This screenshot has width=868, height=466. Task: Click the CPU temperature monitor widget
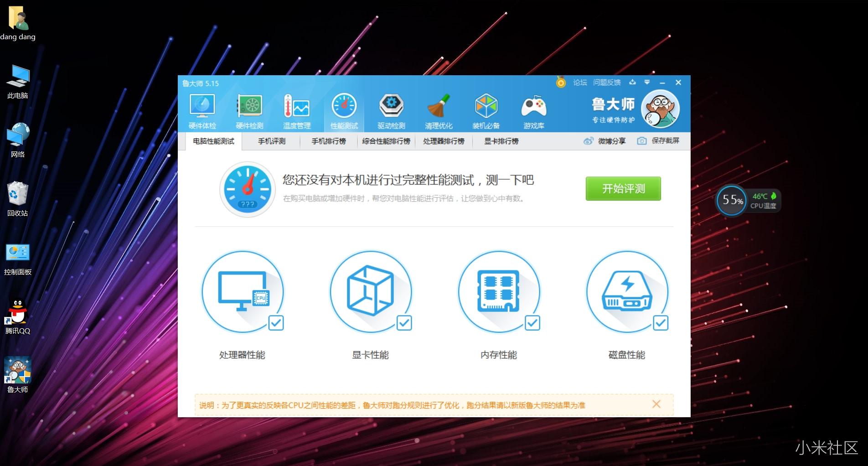(x=748, y=201)
